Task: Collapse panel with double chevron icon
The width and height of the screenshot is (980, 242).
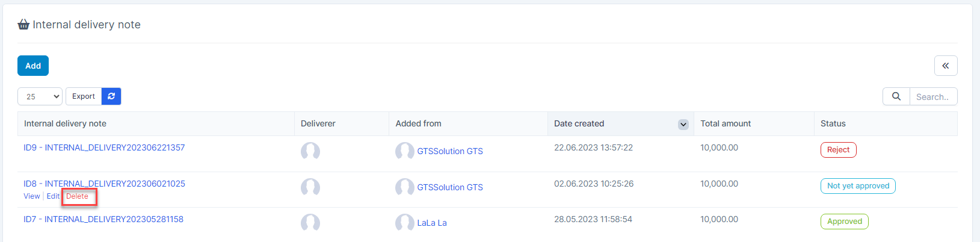Action: (x=946, y=66)
